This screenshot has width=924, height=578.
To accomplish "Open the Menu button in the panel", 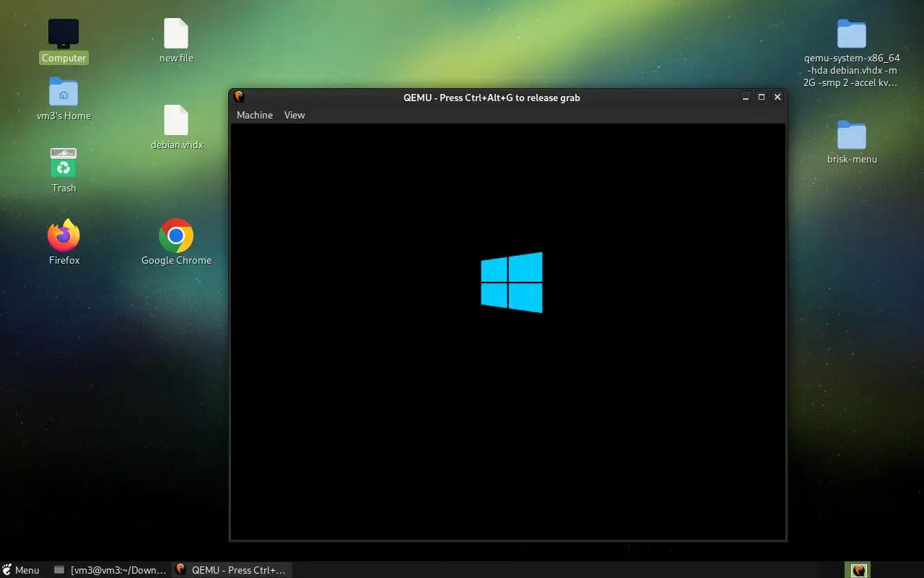I will pyautogui.click(x=21, y=570).
